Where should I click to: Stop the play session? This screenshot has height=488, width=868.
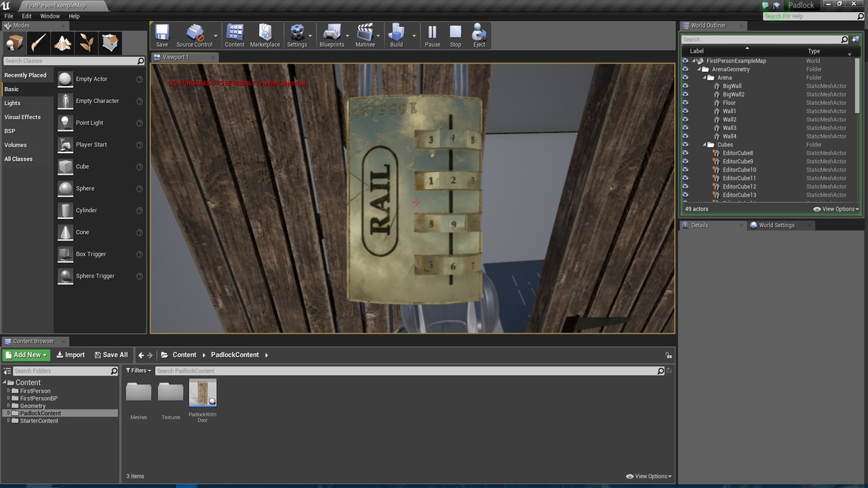456,36
